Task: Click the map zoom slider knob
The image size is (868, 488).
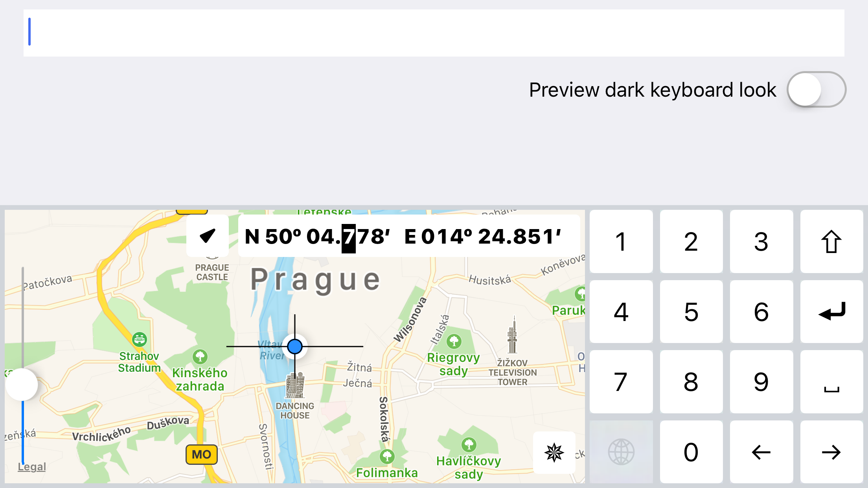Action: tap(22, 384)
